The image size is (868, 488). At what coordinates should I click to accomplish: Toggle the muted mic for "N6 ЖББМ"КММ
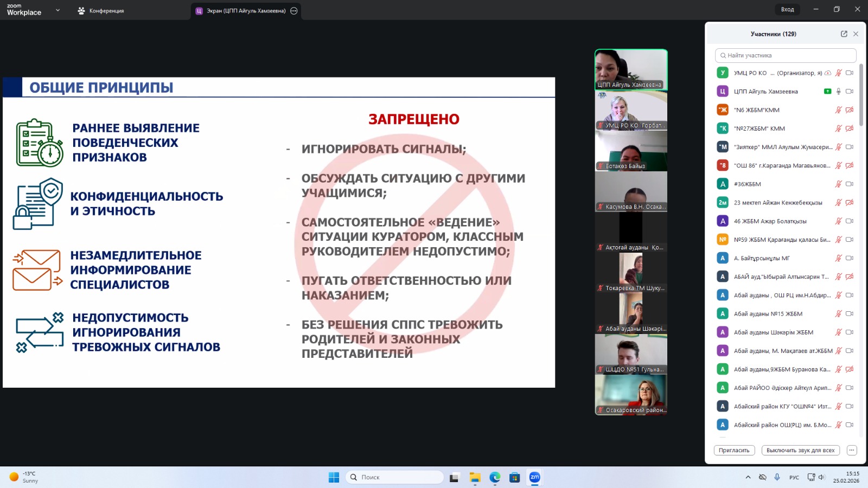[838, 110]
